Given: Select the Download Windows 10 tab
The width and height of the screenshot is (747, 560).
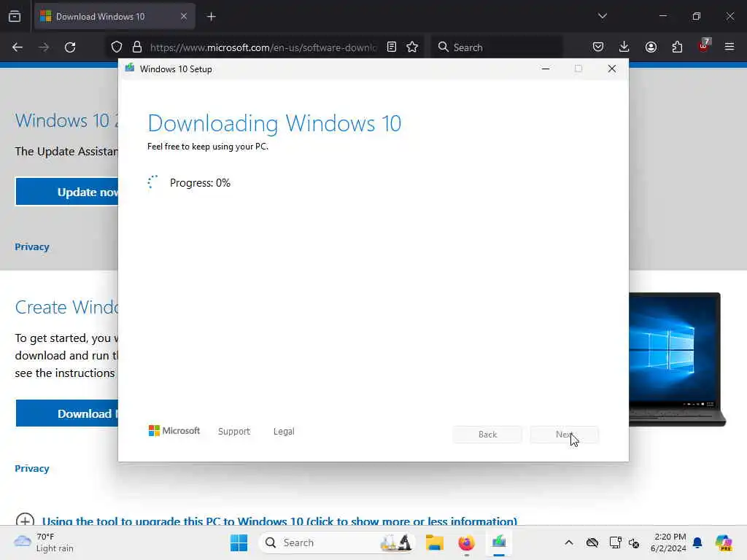Looking at the screenshot, I should click(x=115, y=17).
